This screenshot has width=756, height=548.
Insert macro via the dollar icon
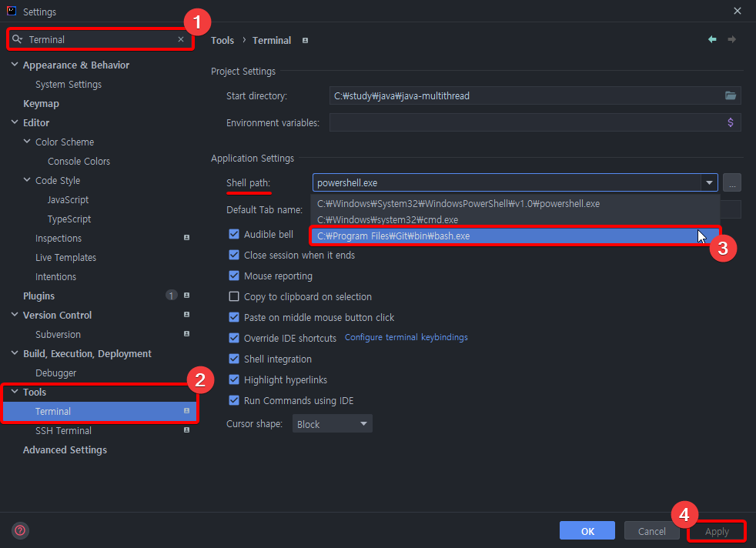pos(731,122)
